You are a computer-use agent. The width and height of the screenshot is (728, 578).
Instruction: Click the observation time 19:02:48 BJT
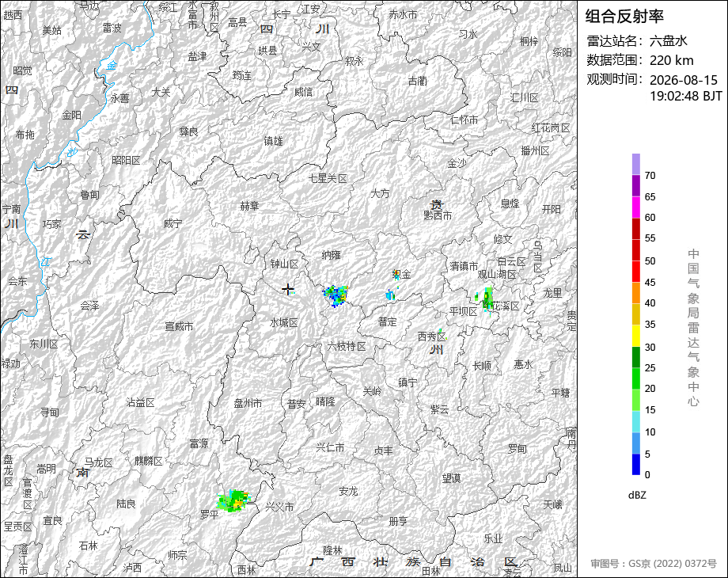686,96
